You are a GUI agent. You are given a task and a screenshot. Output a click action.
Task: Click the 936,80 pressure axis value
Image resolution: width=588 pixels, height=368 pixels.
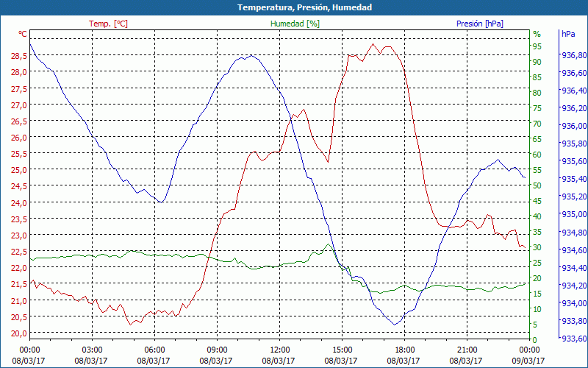(574, 55)
